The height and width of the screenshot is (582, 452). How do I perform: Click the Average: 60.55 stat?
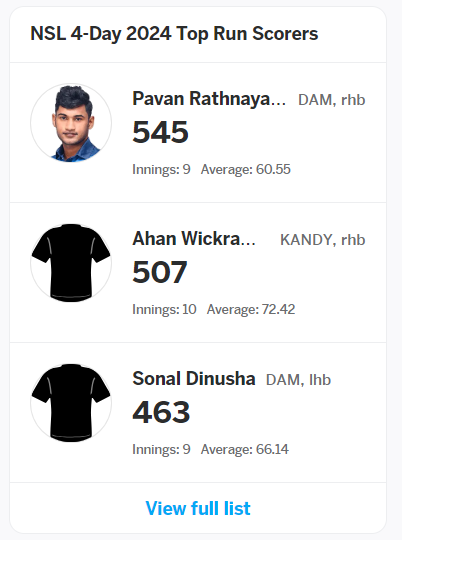point(246,169)
